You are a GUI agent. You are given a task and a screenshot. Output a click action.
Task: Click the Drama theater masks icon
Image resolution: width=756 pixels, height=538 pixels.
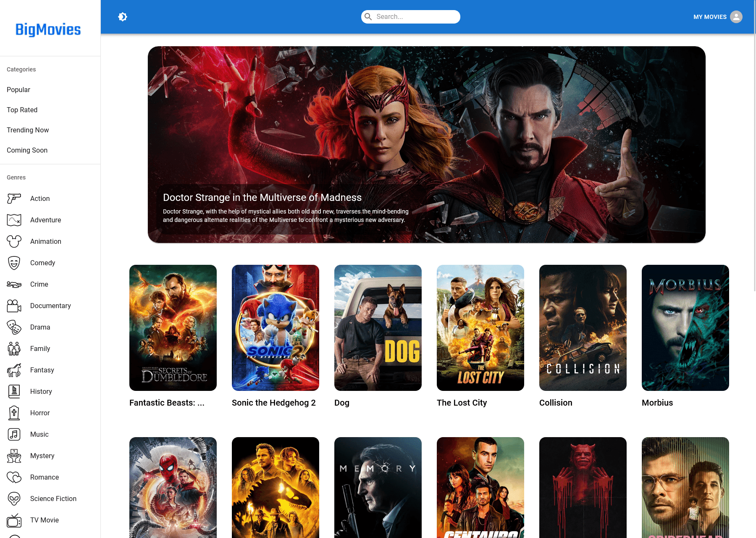[x=14, y=327]
